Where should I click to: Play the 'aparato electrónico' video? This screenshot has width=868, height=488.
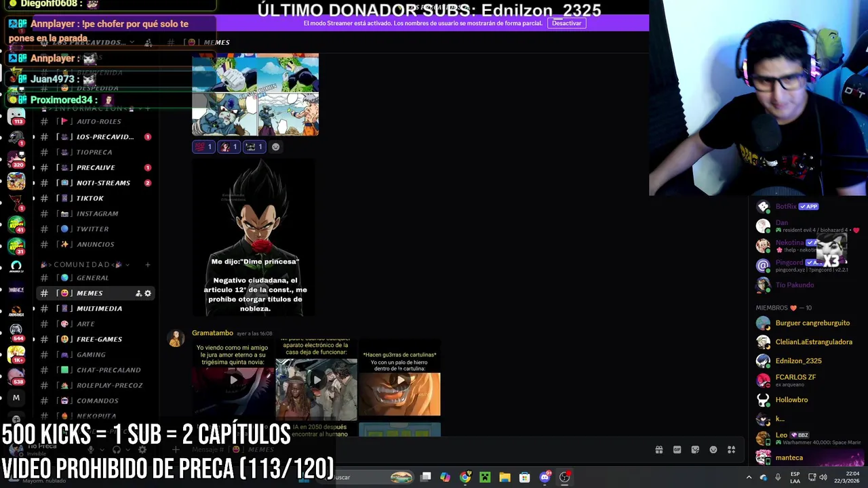point(316,380)
